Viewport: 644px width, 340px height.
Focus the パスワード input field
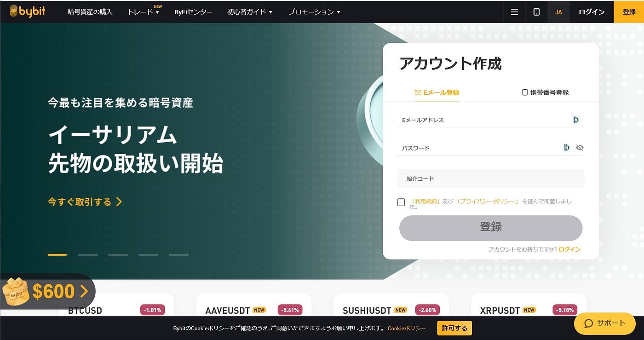(x=491, y=148)
